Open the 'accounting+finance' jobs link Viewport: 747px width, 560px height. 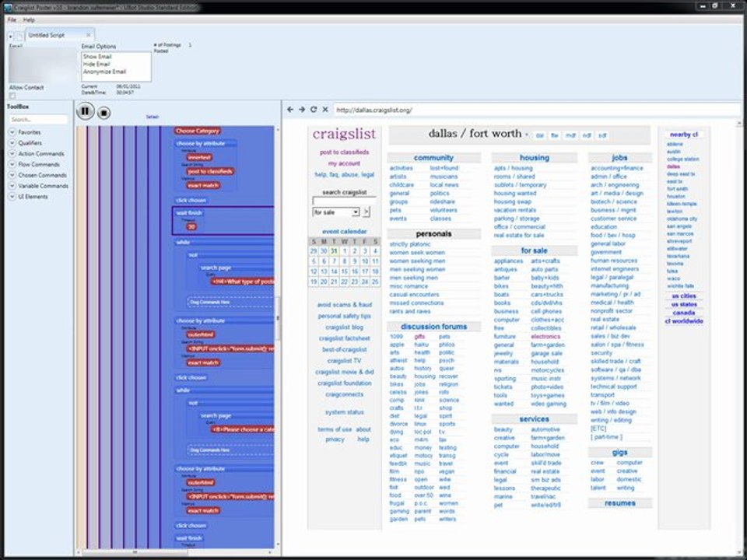pyautogui.click(x=617, y=168)
